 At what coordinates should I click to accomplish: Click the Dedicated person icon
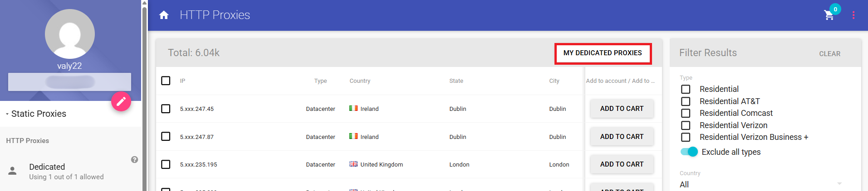point(13,171)
